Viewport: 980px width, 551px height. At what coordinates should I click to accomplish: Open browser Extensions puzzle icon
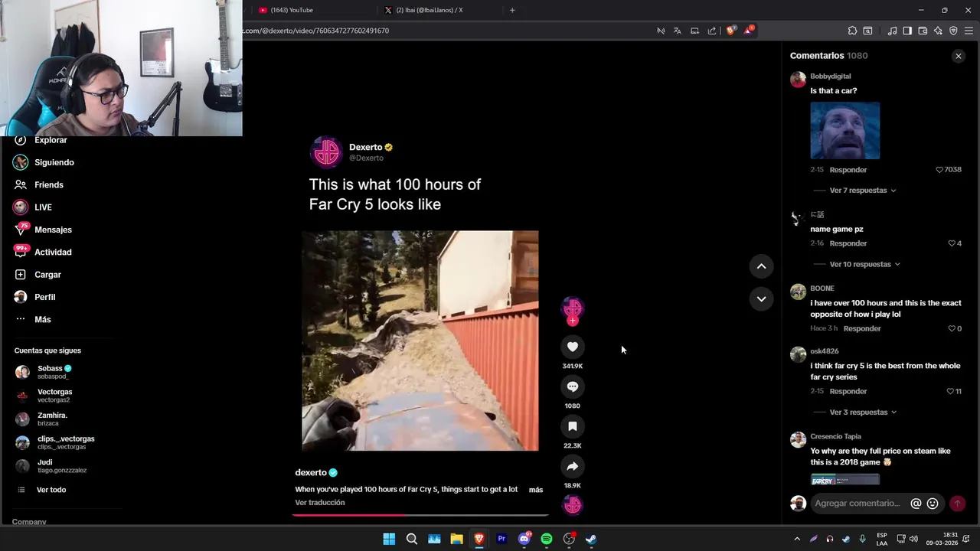pyautogui.click(x=852, y=31)
